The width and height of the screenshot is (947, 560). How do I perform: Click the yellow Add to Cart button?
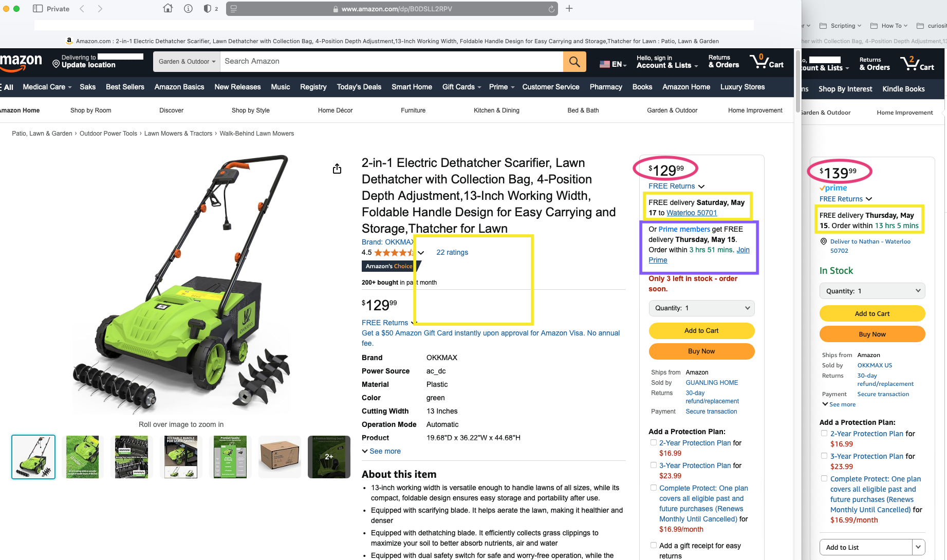(x=701, y=331)
